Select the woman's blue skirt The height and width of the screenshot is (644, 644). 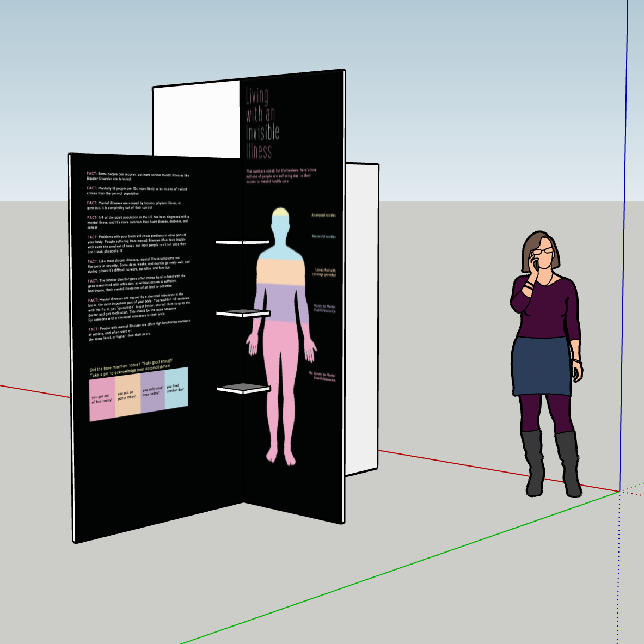pos(541,366)
